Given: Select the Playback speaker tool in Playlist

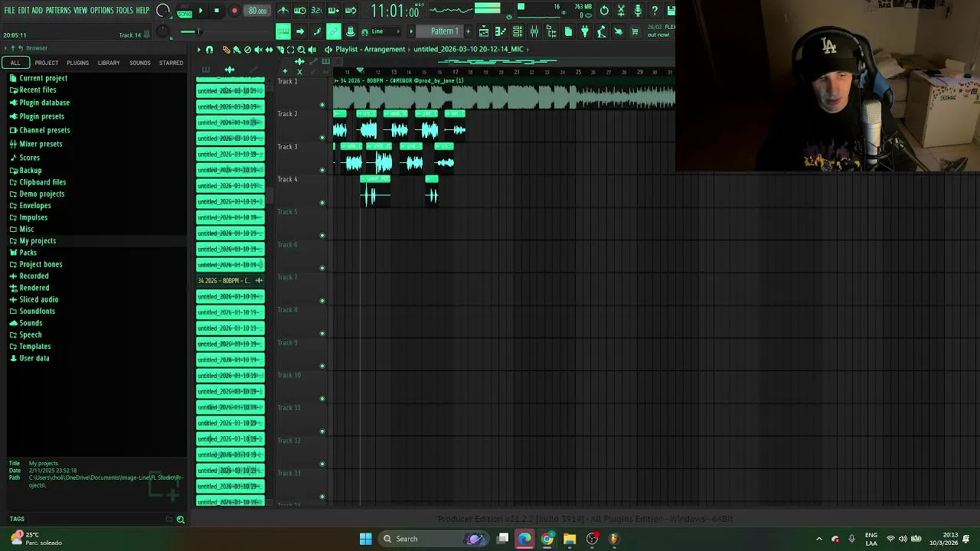Looking at the screenshot, I should pyautogui.click(x=312, y=49).
